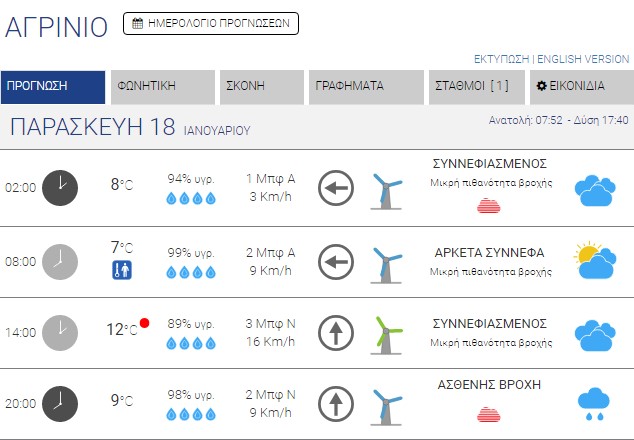Image resolution: width=634 pixels, height=440 pixels.
Task: Click the ΕΚΤΥΠΩΣΗ print link
Action: point(501,59)
